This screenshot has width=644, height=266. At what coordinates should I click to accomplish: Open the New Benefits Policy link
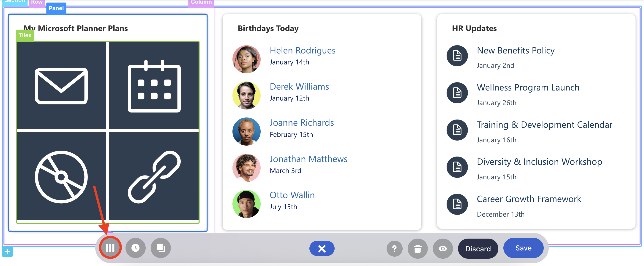[516, 51]
